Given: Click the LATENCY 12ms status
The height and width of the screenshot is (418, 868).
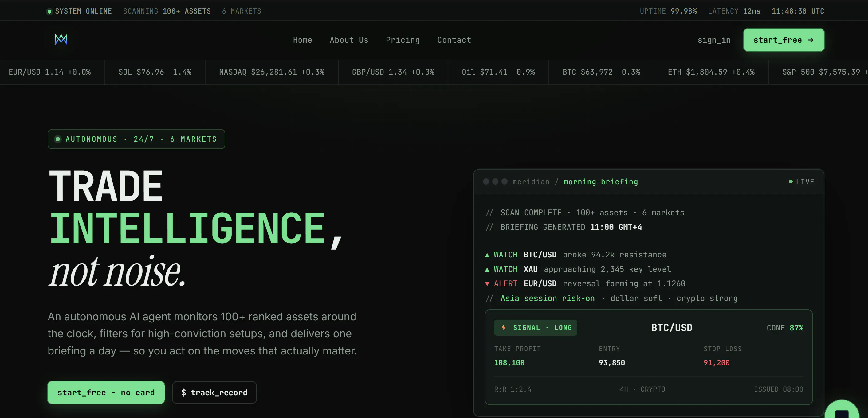Looking at the screenshot, I should point(734,11).
